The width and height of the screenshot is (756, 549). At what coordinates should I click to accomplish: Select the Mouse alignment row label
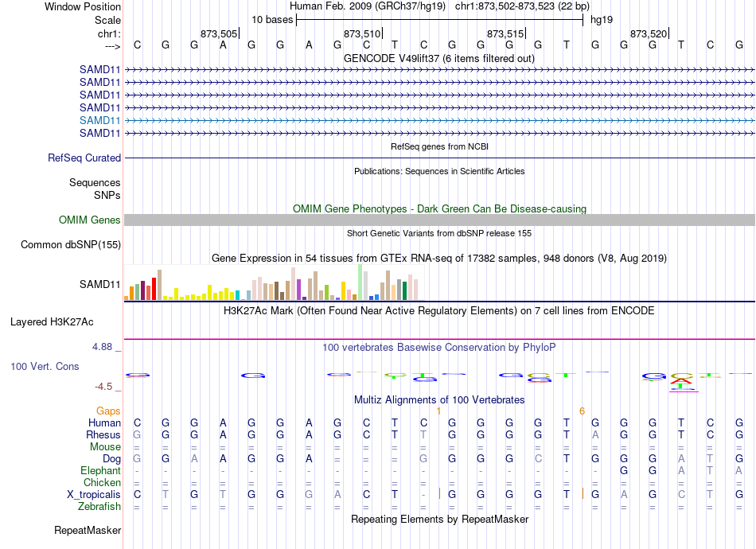click(105, 447)
